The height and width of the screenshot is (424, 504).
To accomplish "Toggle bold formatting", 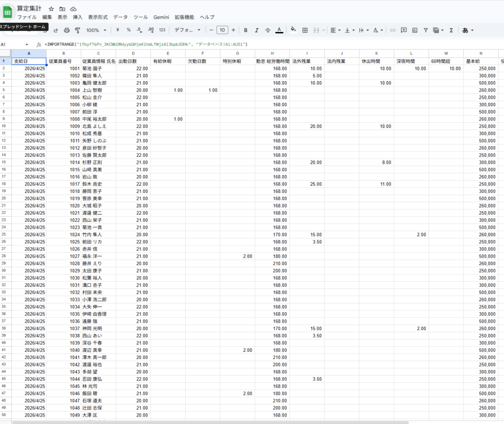I will [x=246, y=30].
